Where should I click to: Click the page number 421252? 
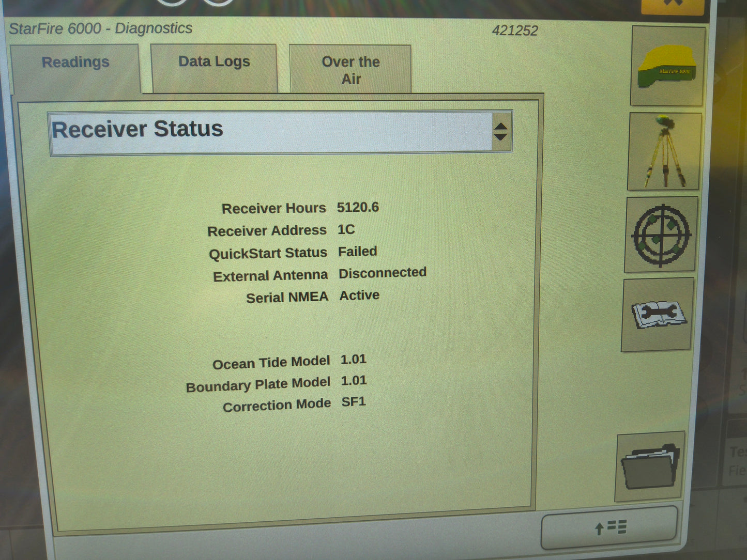(x=515, y=31)
